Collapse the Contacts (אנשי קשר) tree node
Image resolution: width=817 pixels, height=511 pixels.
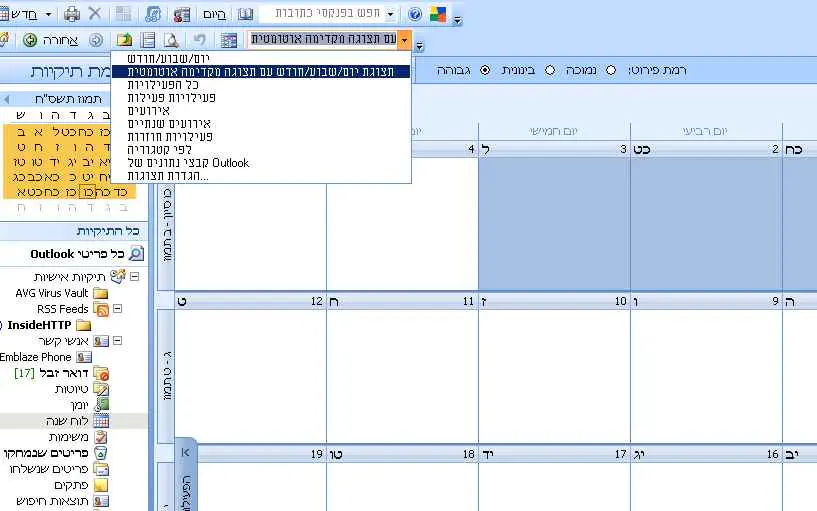[116, 341]
